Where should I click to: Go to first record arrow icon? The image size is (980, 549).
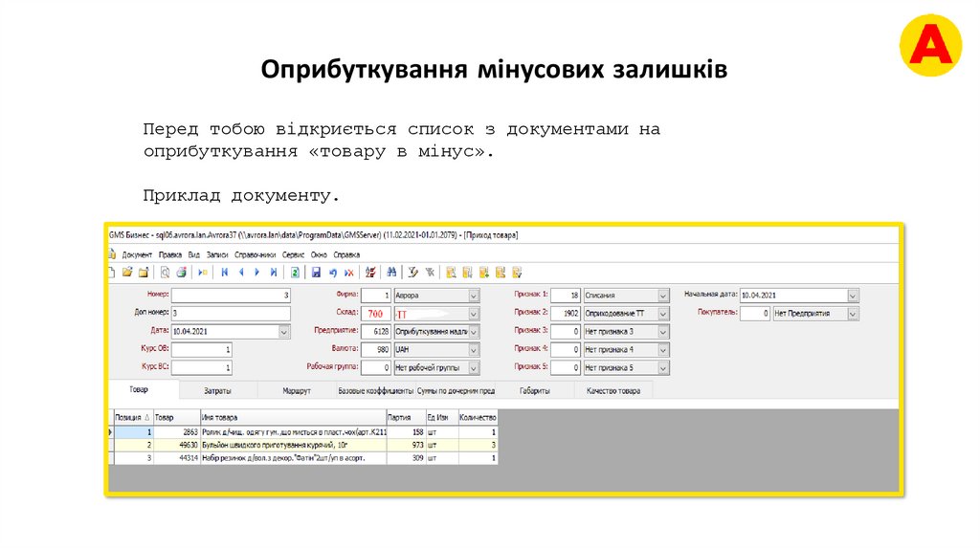pyautogui.click(x=225, y=273)
